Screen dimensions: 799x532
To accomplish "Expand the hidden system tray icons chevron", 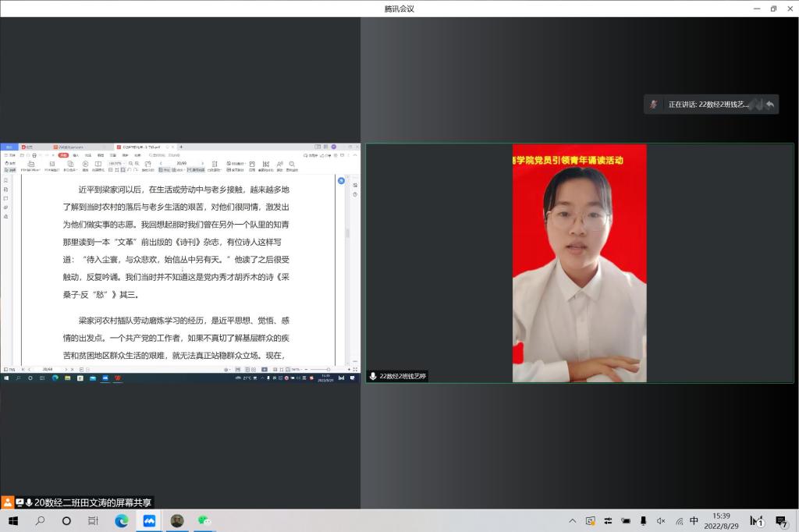I will [572, 520].
